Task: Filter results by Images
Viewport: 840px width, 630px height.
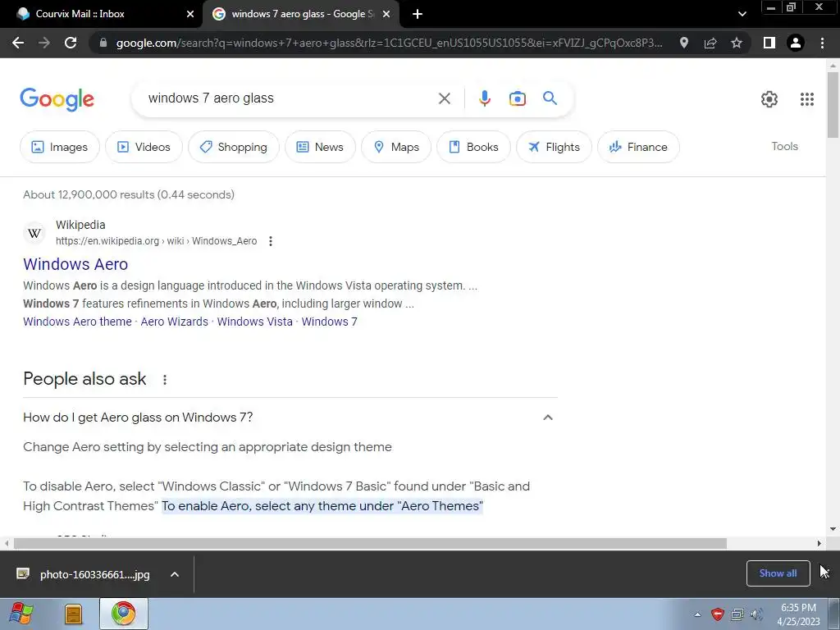Action: tap(59, 147)
